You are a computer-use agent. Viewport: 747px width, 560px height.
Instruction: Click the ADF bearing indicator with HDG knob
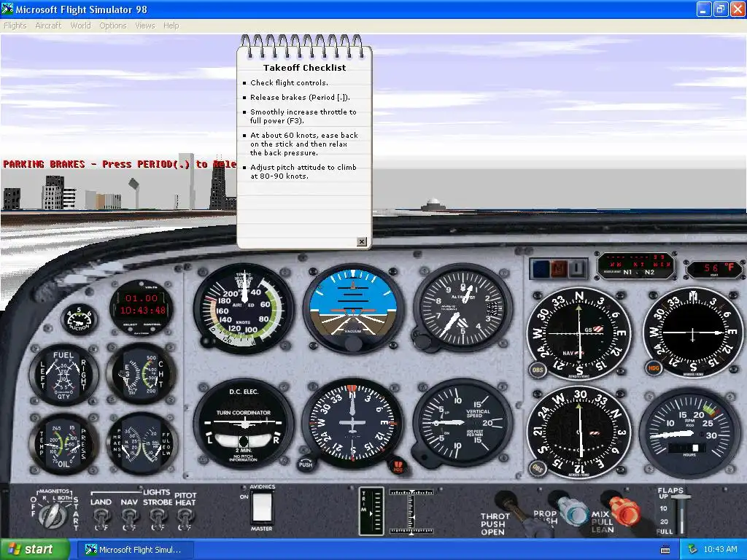pos(693,333)
